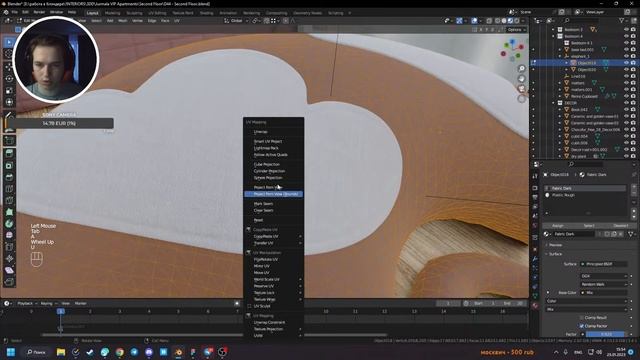Open the Modifiers properties tab wrench icon
The height and width of the screenshot is (360, 640).
tap(535, 258)
